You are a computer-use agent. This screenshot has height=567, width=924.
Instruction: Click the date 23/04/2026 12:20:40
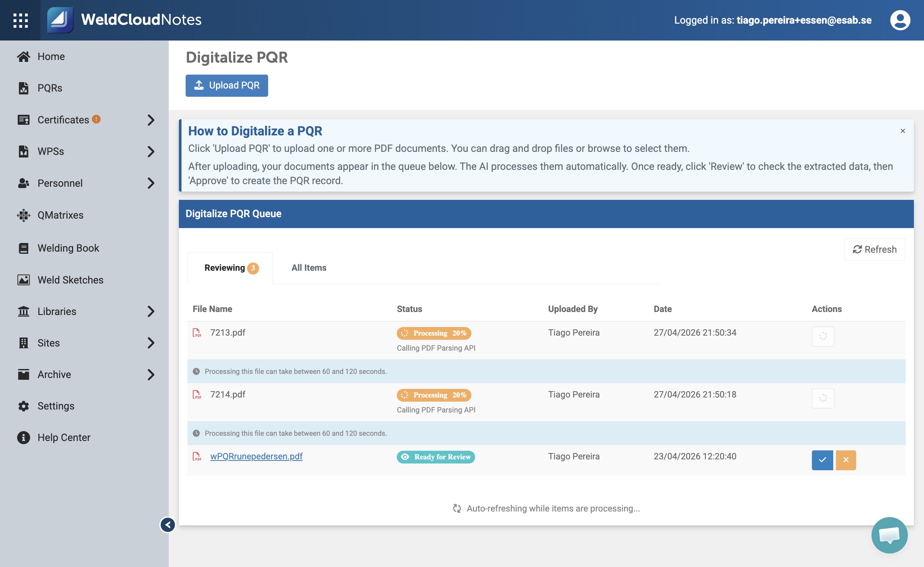[x=695, y=456]
